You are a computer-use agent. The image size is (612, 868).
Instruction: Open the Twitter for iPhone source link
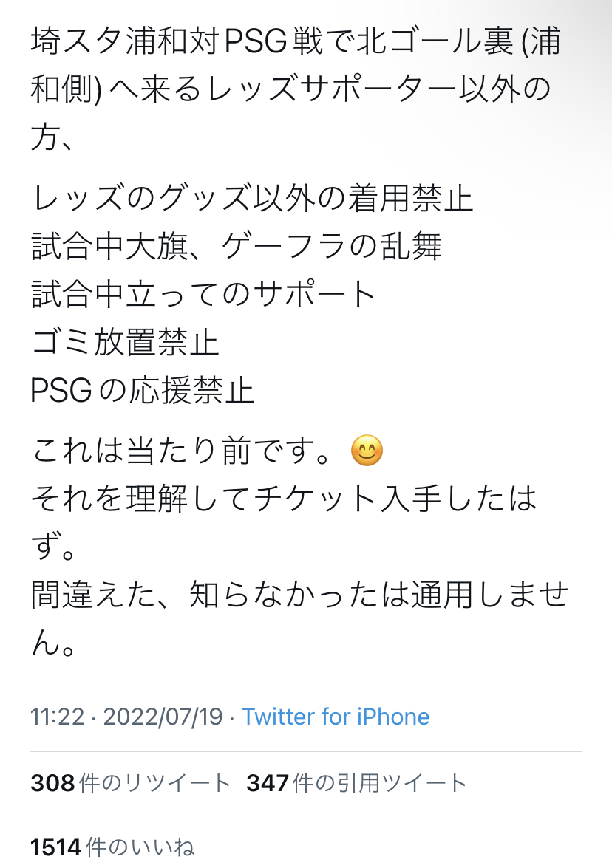click(x=336, y=717)
